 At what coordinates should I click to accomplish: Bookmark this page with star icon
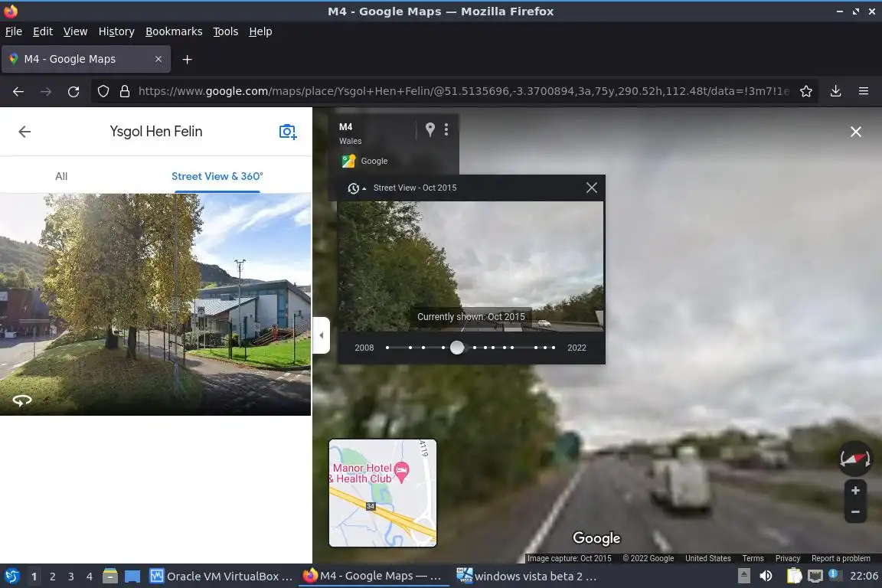(x=806, y=91)
